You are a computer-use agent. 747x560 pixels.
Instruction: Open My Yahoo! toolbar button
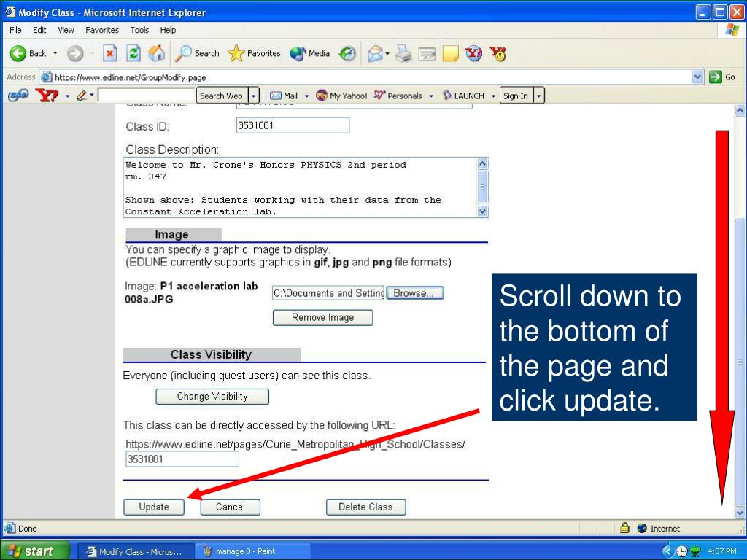341,96
